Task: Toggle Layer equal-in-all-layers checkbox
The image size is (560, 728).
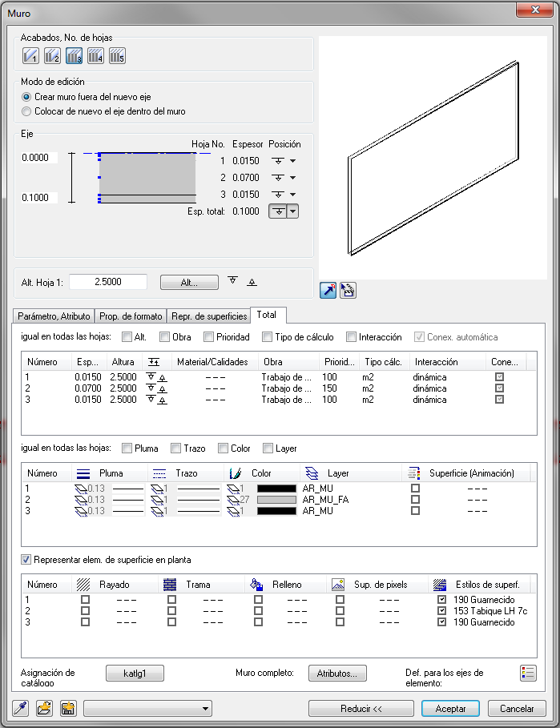Action: pyautogui.click(x=268, y=448)
